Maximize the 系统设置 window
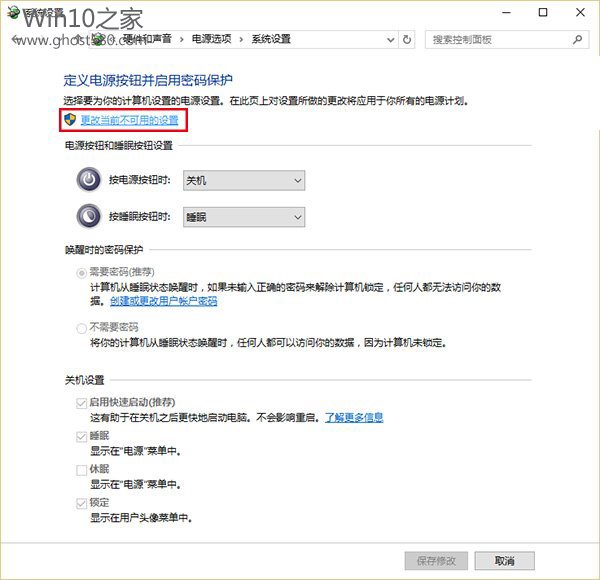 pyautogui.click(x=543, y=13)
